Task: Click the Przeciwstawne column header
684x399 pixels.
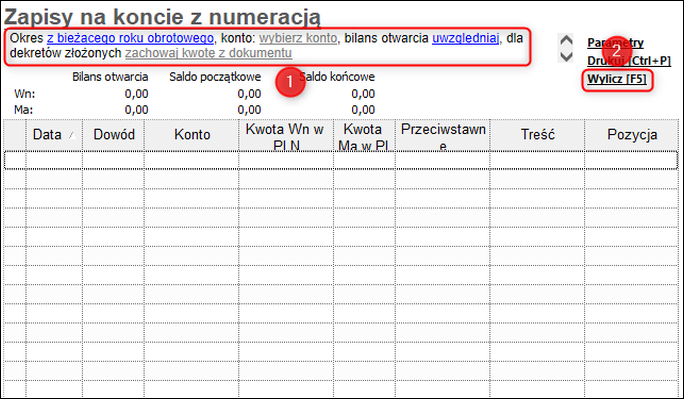Action: [x=443, y=136]
